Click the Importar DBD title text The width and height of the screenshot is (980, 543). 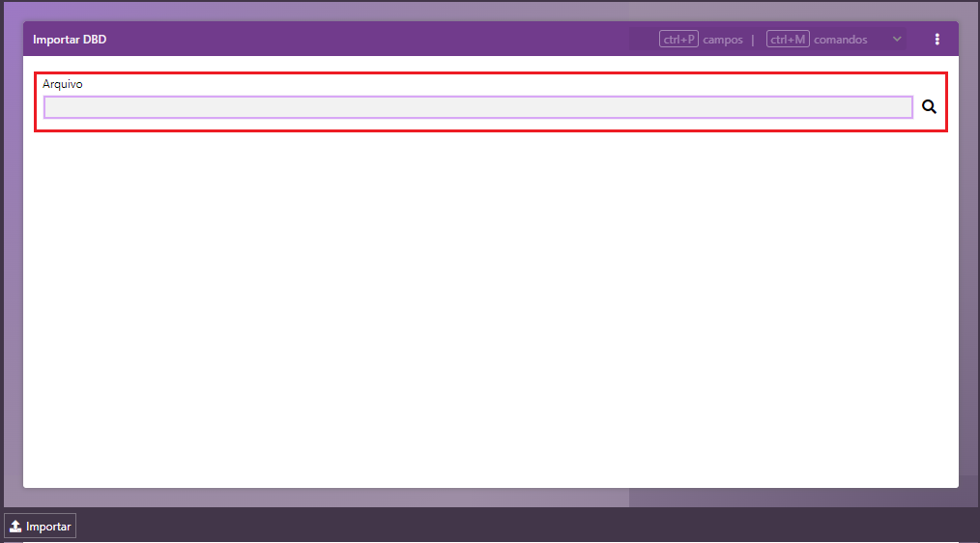[70, 40]
